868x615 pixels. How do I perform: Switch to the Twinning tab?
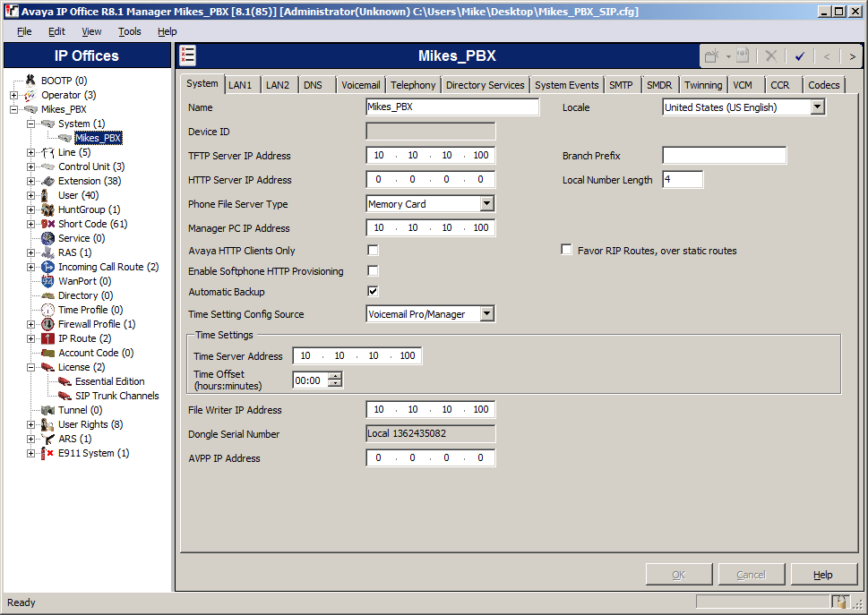tap(703, 85)
